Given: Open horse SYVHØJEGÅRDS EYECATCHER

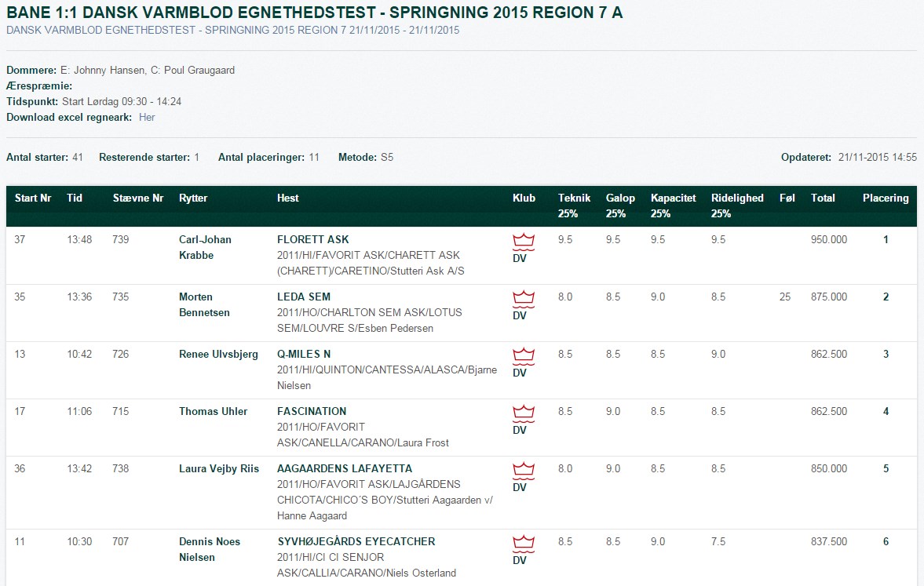Looking at the screenshot, I should [x=356, y=541].
